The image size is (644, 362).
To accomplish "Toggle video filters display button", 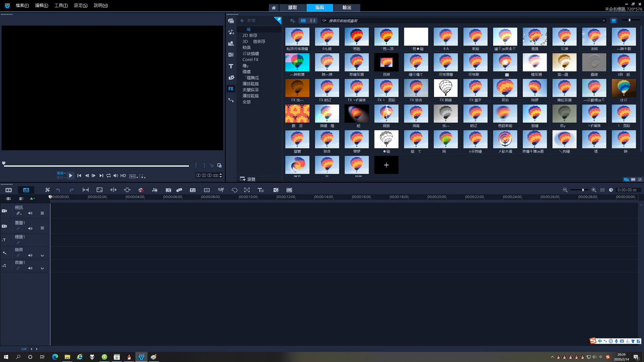I will (303, 21).
